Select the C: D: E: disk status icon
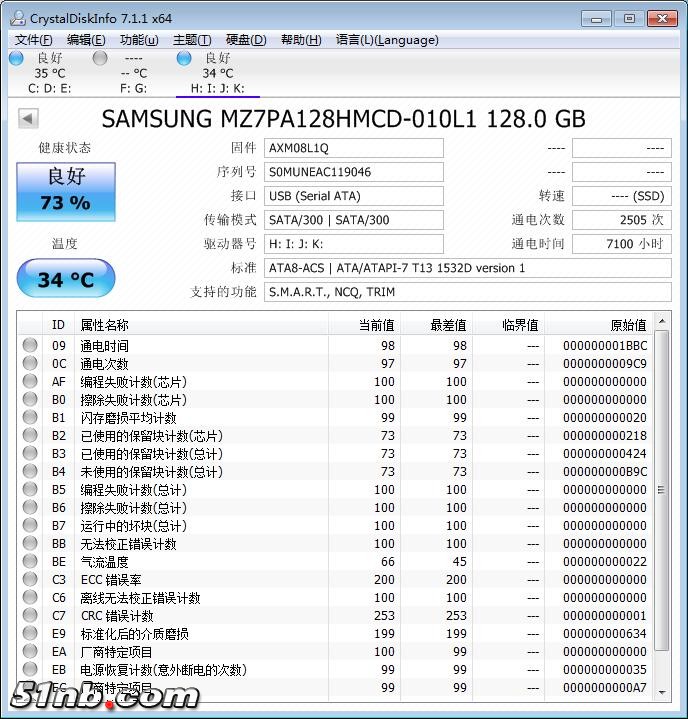688x719 pixels. 16,59
